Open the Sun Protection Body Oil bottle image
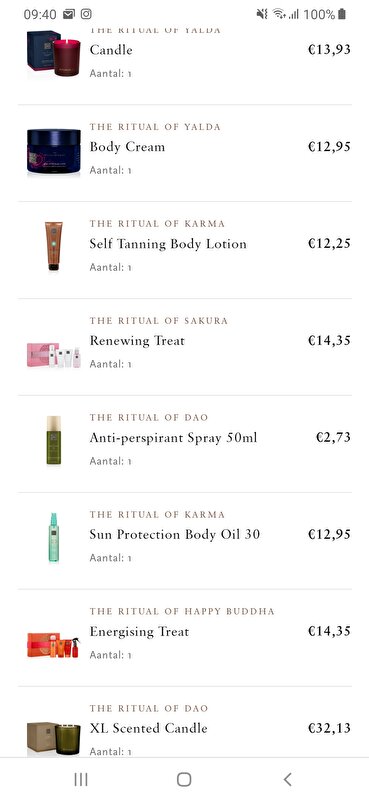The image size is (369, 800). tap(54, 537)
